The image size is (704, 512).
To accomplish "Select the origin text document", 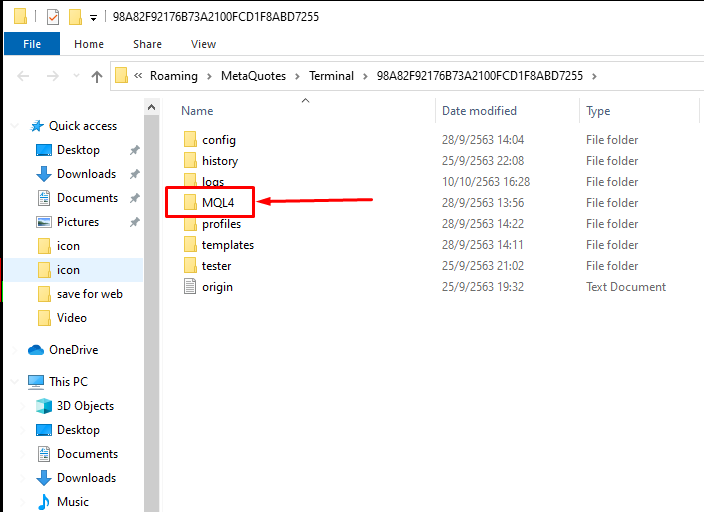I will pos(217,287).
